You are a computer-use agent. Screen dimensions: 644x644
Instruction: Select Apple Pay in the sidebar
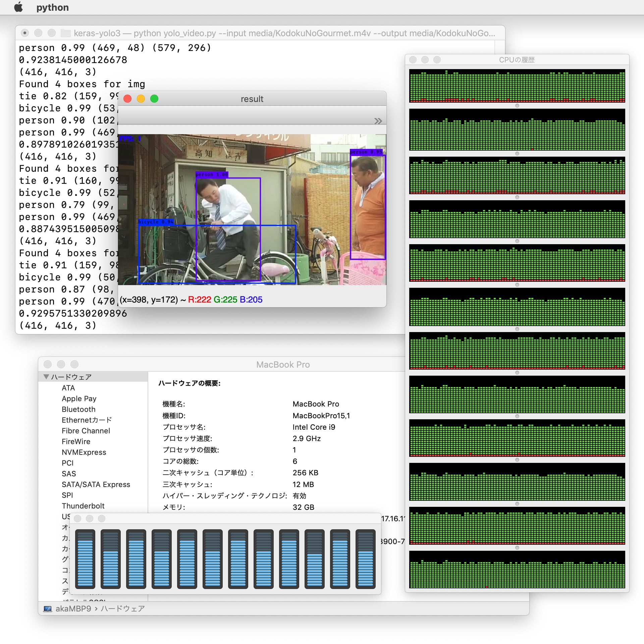click(x=79, y=398)
